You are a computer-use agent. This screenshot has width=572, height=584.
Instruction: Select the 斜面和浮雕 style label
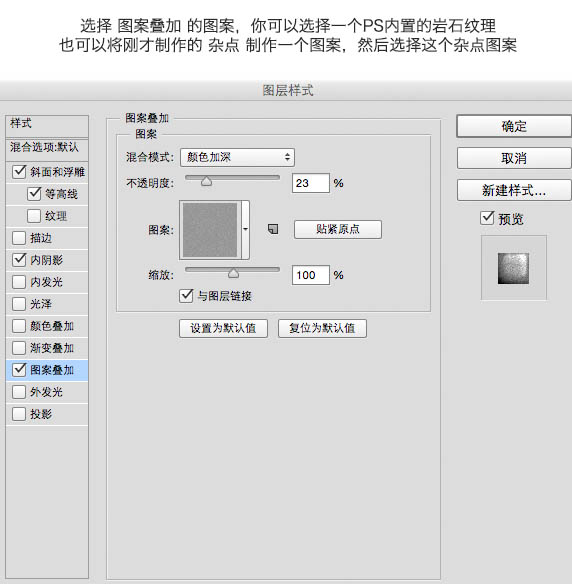tap(57, 172)
